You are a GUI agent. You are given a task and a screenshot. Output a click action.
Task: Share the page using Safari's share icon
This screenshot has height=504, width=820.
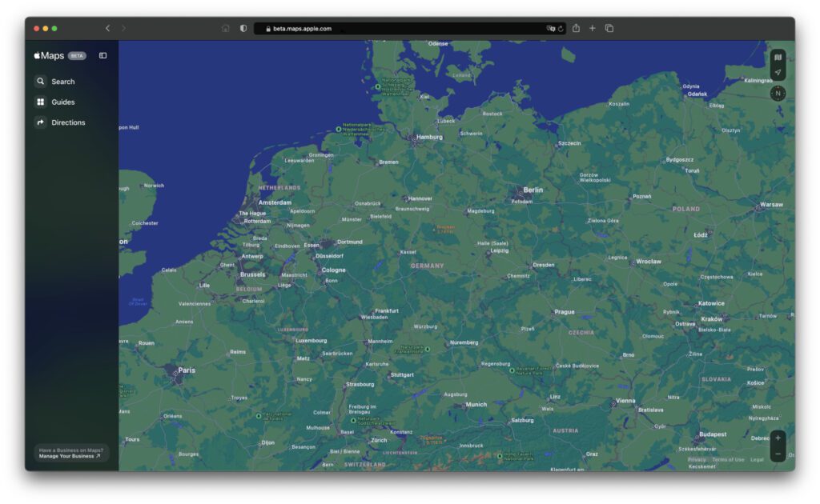tap(576, 27)
